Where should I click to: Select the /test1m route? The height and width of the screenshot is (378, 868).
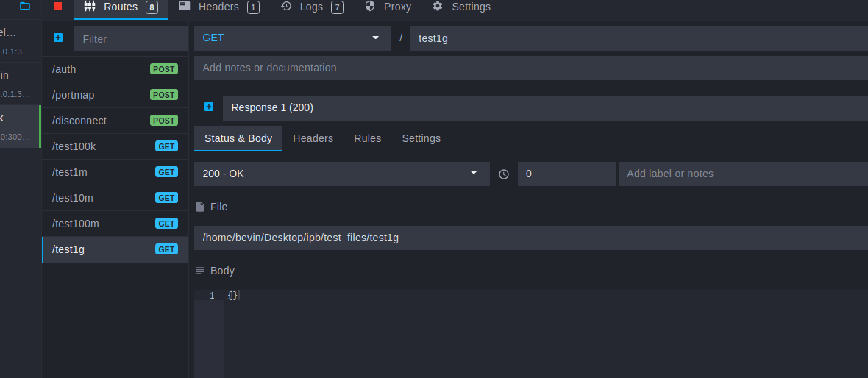pyautogui.click(x=115, y=172)
